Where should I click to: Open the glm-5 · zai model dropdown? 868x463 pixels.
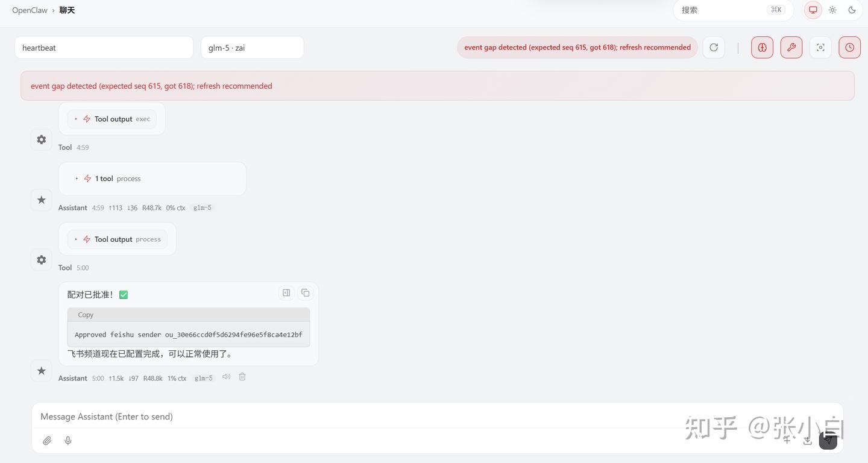[x=252, y=48]
